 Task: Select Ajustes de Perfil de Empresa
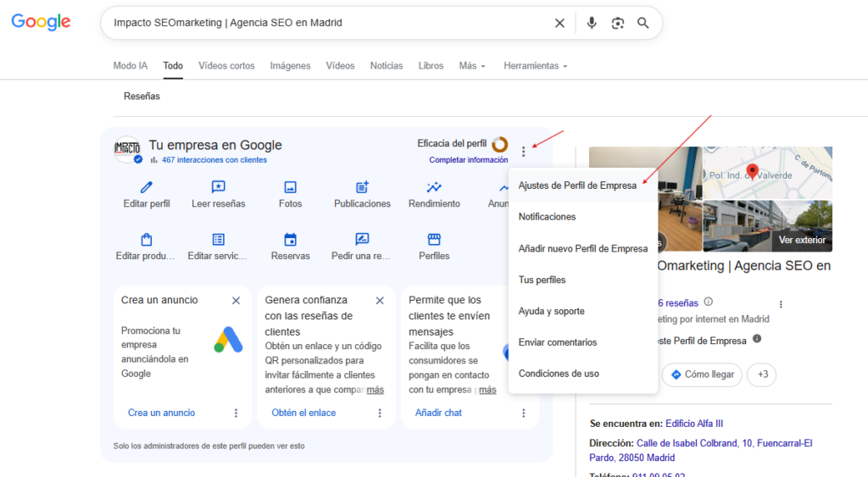583,186
